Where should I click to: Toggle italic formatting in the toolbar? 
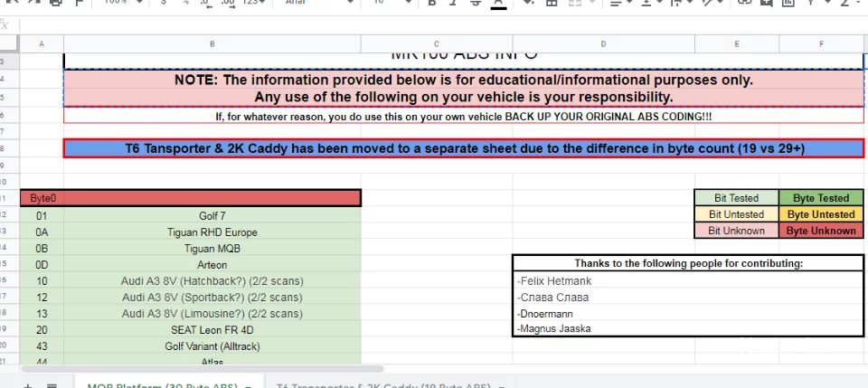(x=453, y=3)
